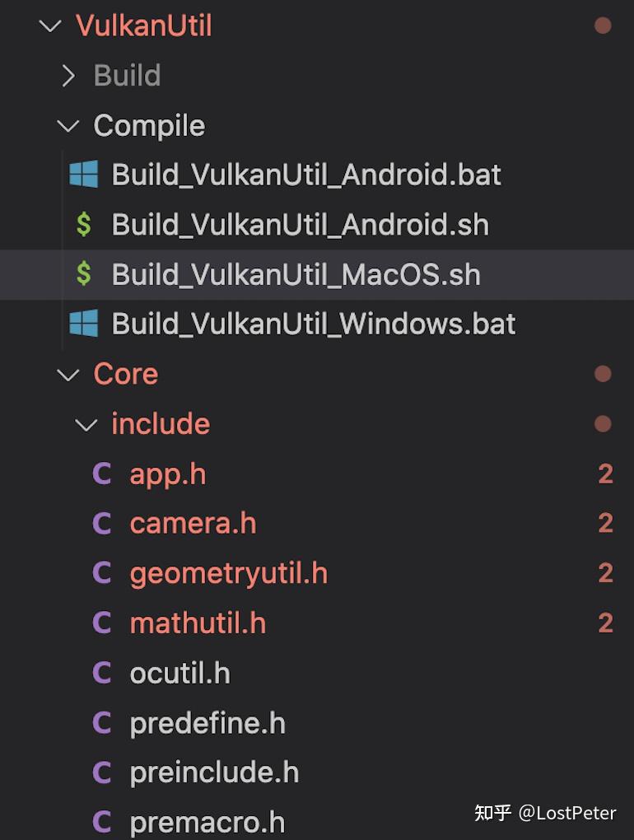The image size is (634, 840).
Task: Click the change count badge beside app.h
Action: click(x=607, y=474)
